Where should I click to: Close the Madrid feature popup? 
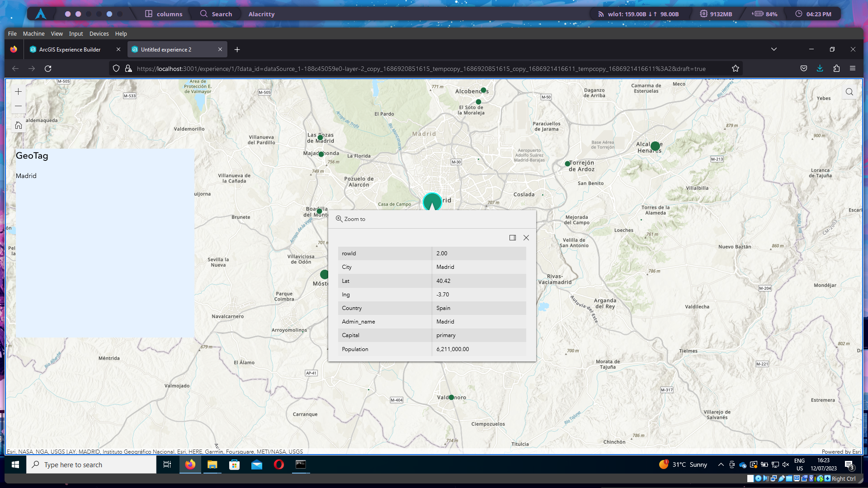(x=526, y=238)
